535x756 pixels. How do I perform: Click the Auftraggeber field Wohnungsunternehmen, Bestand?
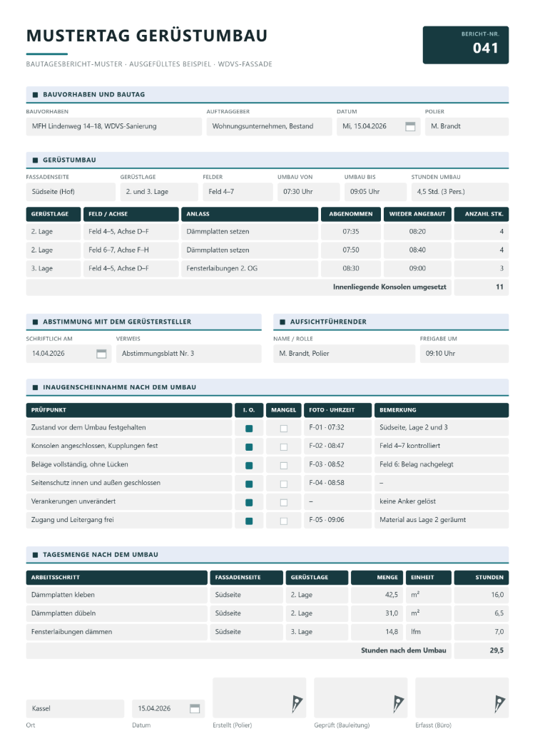[x=269, y=126]
